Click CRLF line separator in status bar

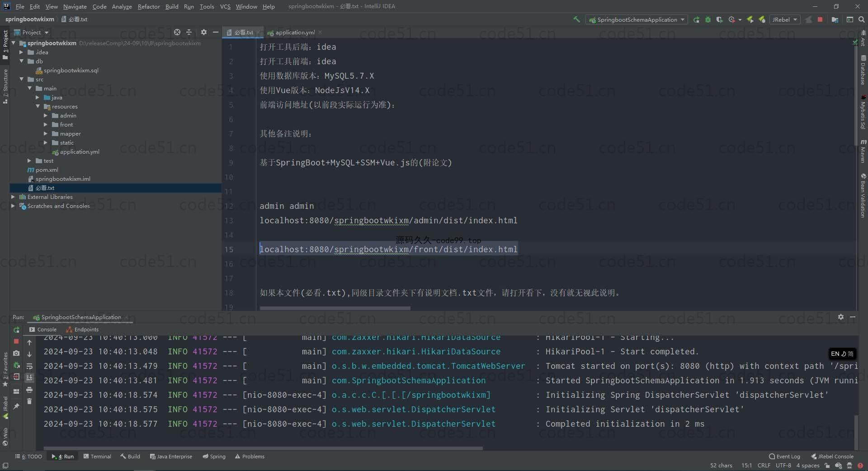click(764, 465)
